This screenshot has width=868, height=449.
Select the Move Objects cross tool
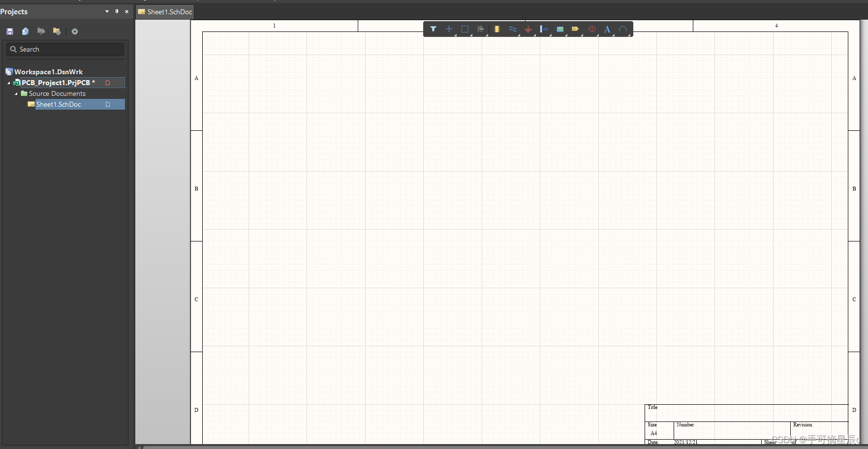[449, 29]
